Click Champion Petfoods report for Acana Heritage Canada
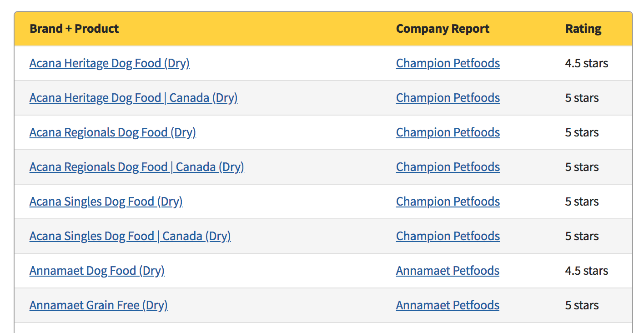This screenshot has height=333, width=644. pos(448,98)
